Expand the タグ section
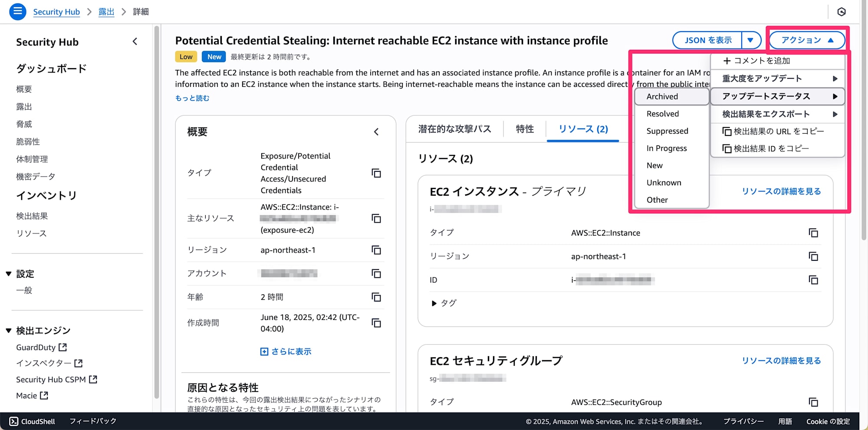Viewport: 868px width, 430px height. coord(444,303)
